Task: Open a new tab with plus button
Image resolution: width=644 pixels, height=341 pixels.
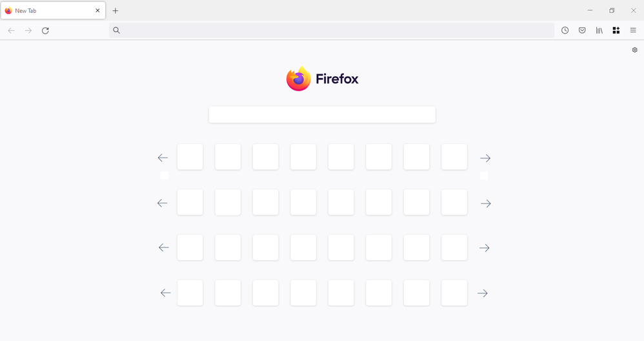Action: click(x=116, y=10)
